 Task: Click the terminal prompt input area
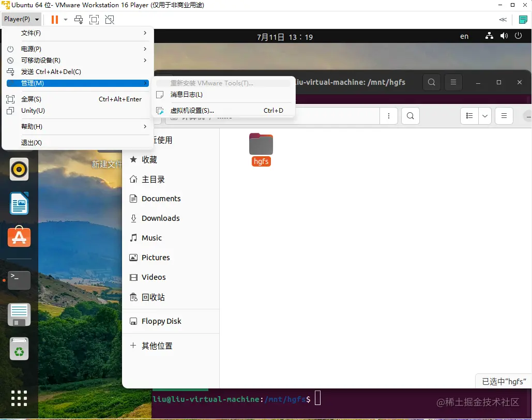(x=317, y=398)
